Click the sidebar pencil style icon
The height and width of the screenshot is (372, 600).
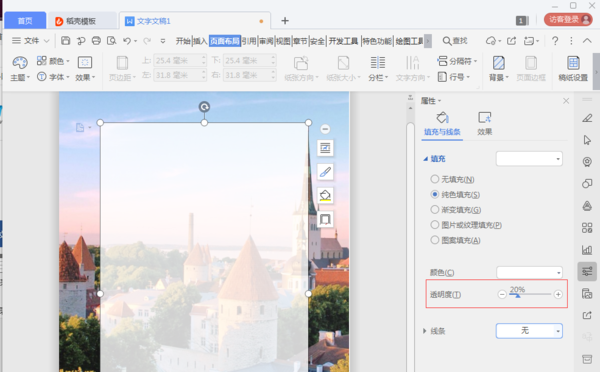pyautogui.click(x=587, y=118)
